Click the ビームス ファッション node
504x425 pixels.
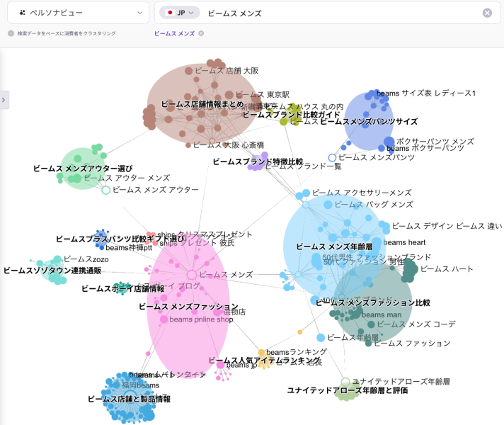(x=369, y=344)
